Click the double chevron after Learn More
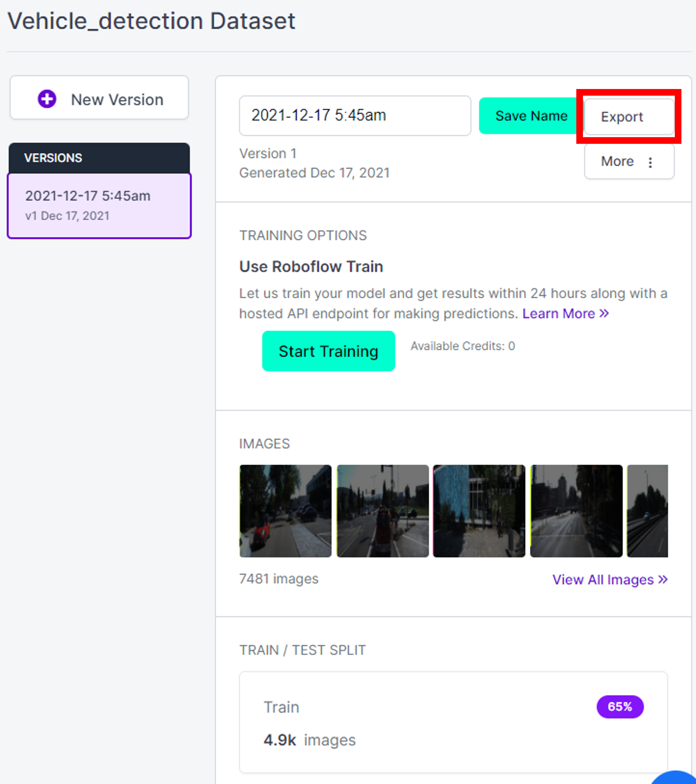Screen dimensions: 696x784 click(x=604, y=313)
